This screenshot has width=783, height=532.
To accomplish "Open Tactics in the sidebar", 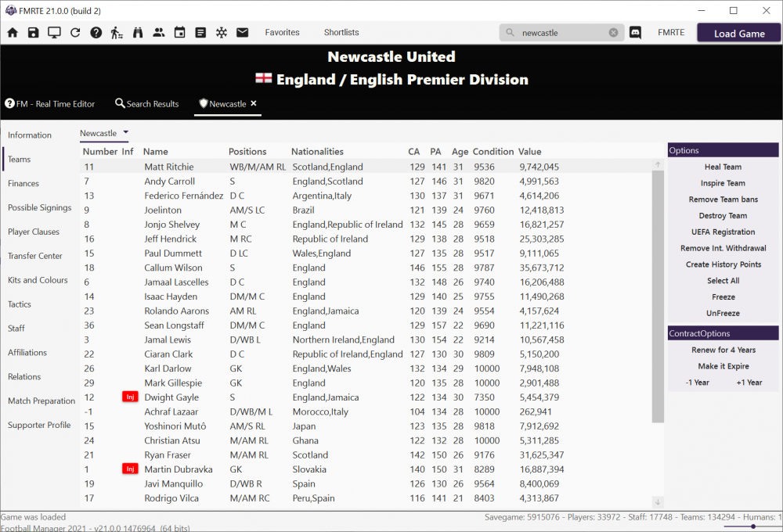I will coord(19,304).
